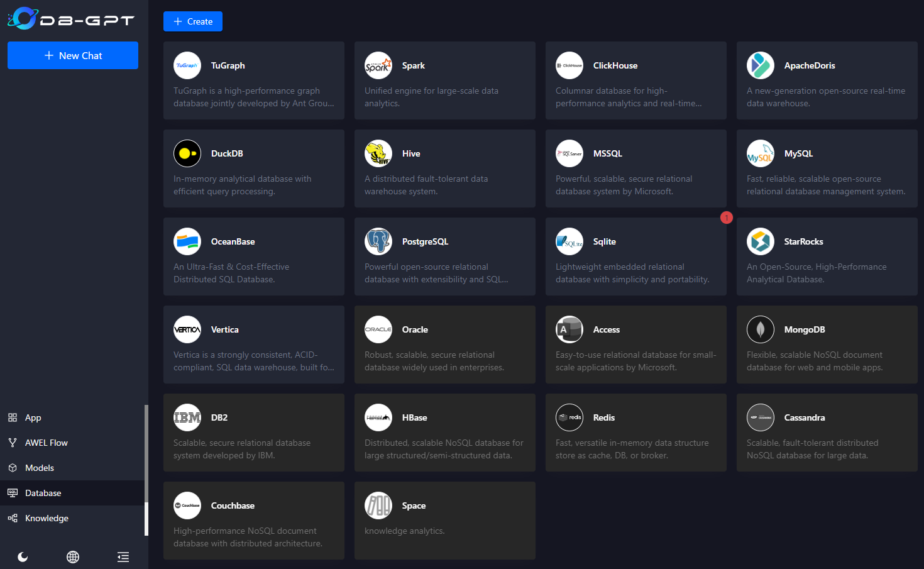924x569 pixels.
Task: Click the Oracle logo icon
Action: click(378, 329)
